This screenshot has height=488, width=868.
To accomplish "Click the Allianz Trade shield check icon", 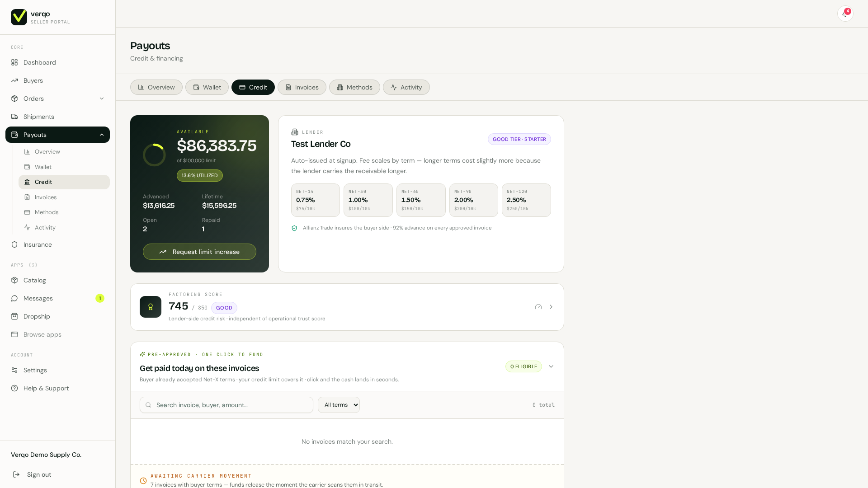I will [294, 228].
